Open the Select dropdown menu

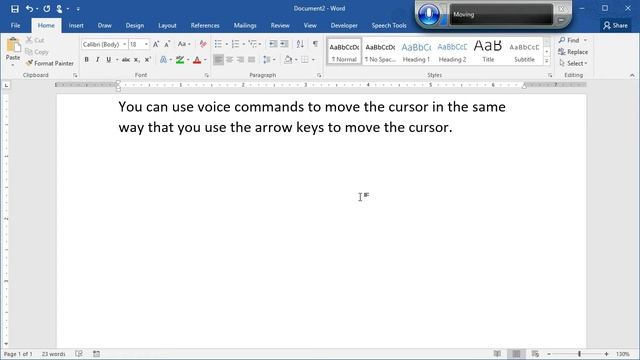point(573,63)
